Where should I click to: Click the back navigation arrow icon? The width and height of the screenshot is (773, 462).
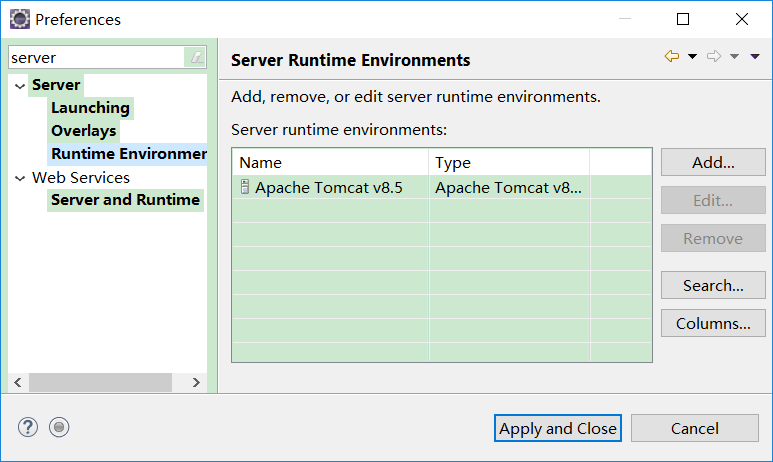click(x=672, y=57)
